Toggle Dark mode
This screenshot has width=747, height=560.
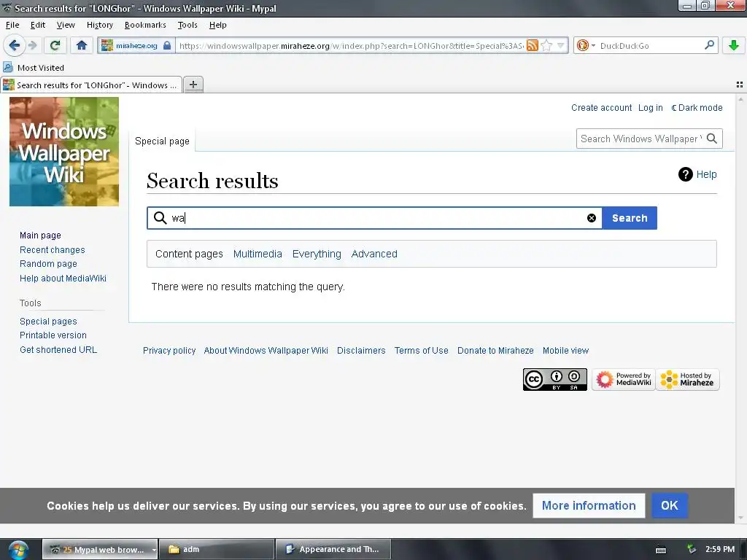pos(697,108)
